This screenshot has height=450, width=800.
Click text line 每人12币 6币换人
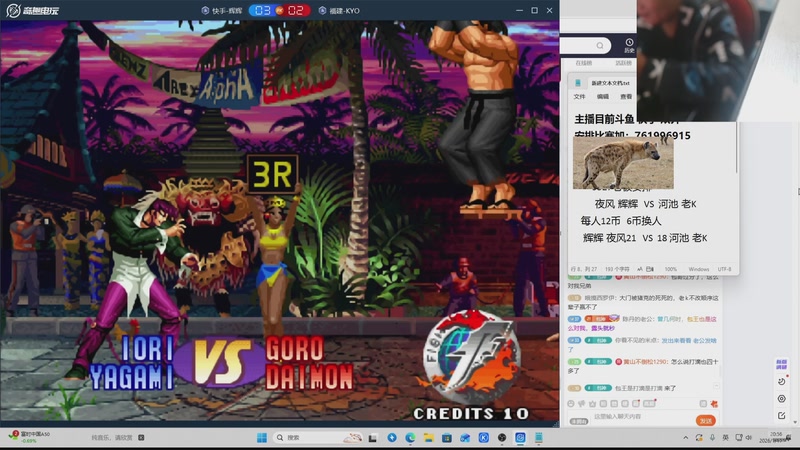click(621, 221)
